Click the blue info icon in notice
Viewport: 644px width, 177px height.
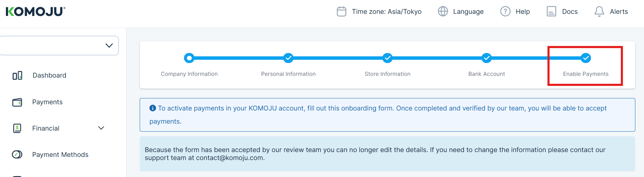(153, 108)
